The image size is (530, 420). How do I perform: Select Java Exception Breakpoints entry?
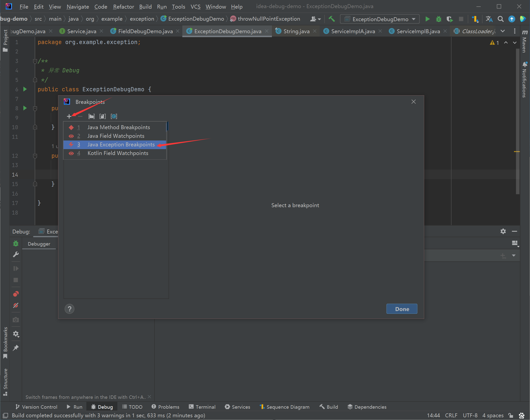point(115,144)
